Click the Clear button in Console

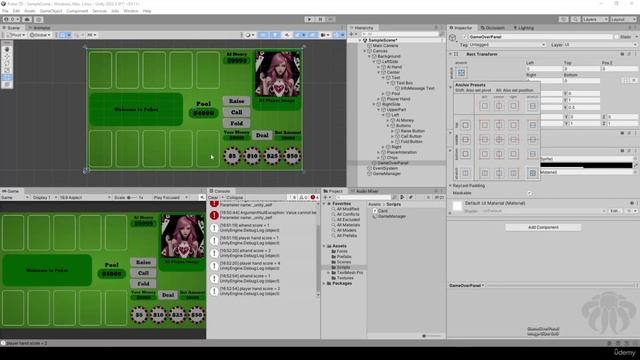(213, 198)
